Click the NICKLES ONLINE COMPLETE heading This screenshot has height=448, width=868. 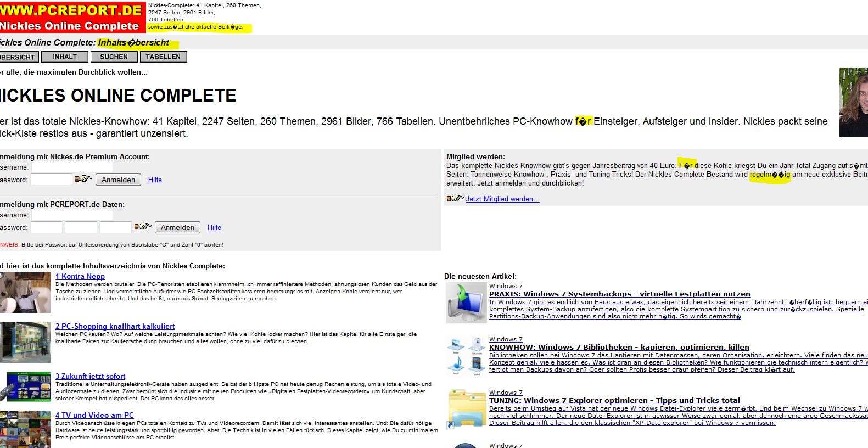point(118,96)
